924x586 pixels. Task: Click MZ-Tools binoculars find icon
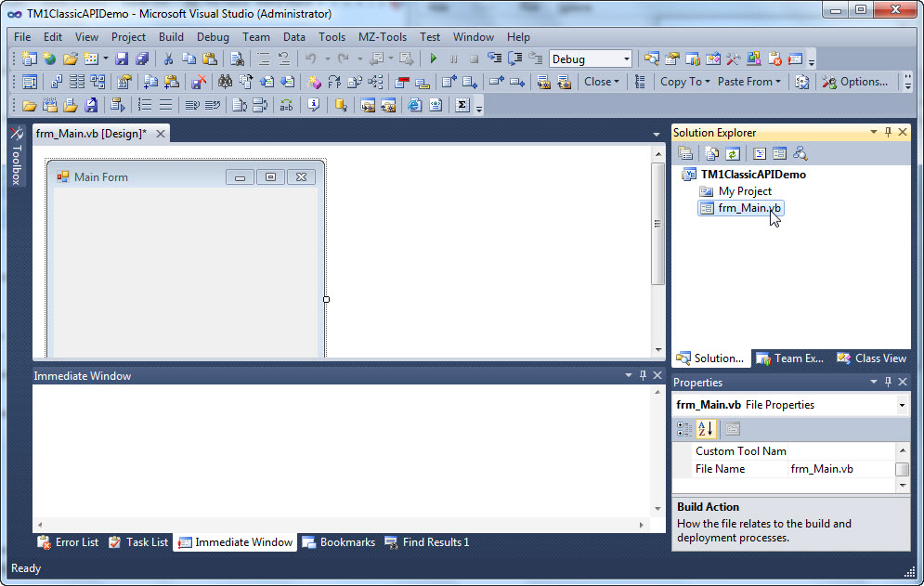tap(225, 82)
